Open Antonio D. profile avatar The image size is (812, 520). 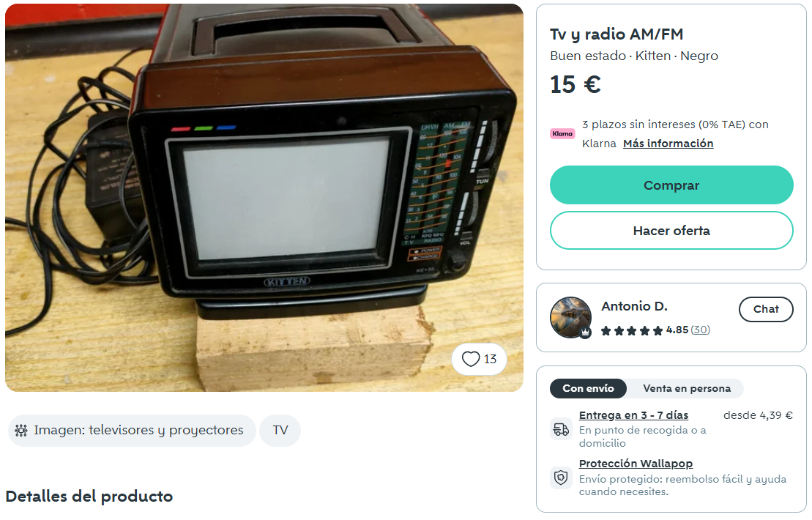coord(570,317)
